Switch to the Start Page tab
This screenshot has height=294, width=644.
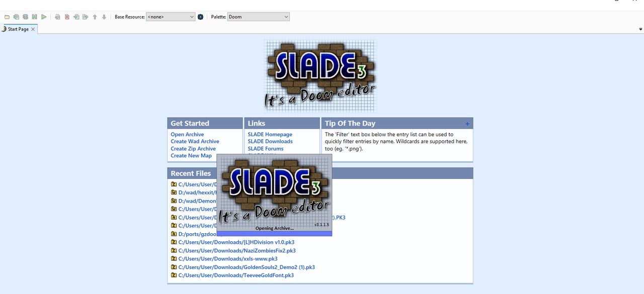[19, 29]
